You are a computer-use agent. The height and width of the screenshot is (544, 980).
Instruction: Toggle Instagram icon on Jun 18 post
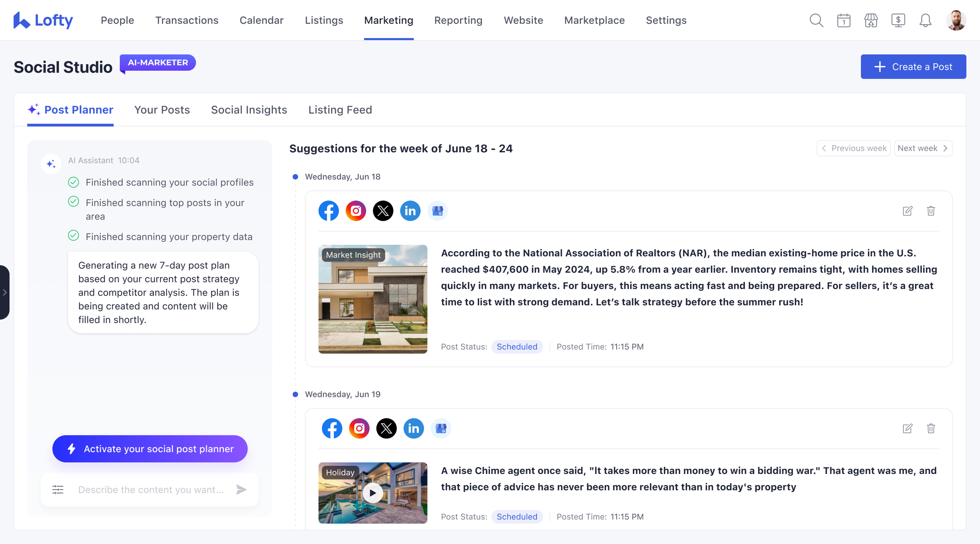click(356, 211)
